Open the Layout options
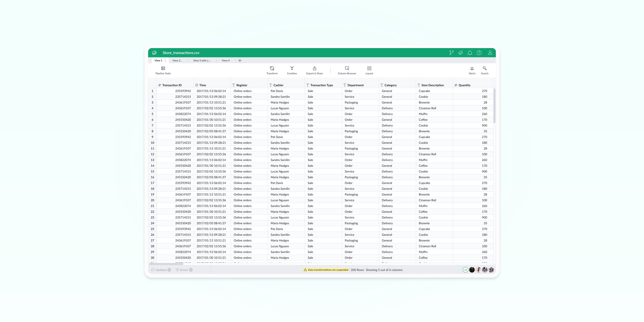 (x=369, y=70)
